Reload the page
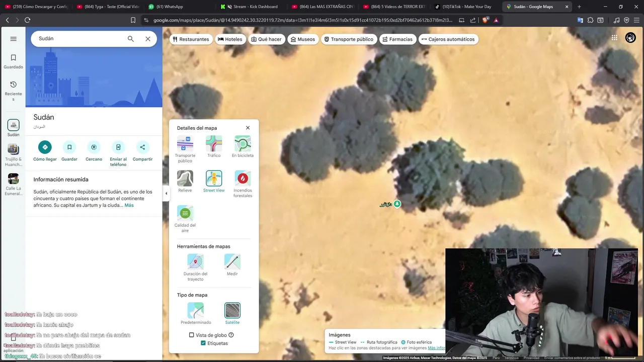The height and width of the screenshot is (362, 644). (x=27, y=20)
